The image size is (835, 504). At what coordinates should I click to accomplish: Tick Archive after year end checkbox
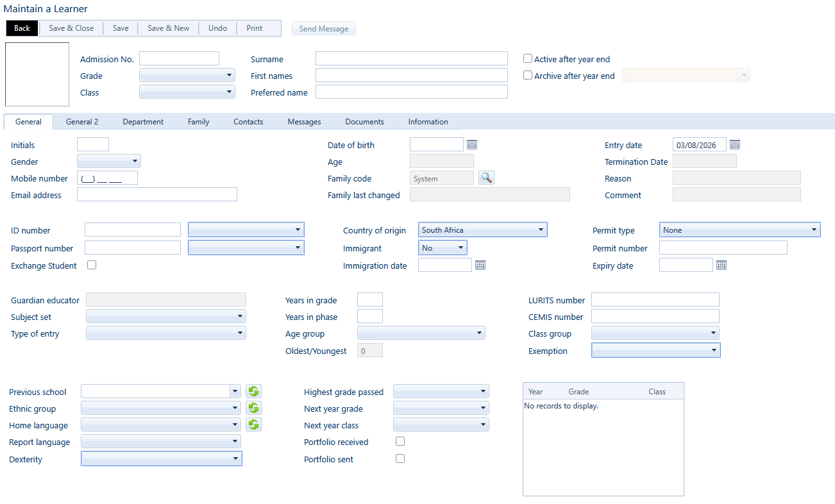[x=528, y=75]
